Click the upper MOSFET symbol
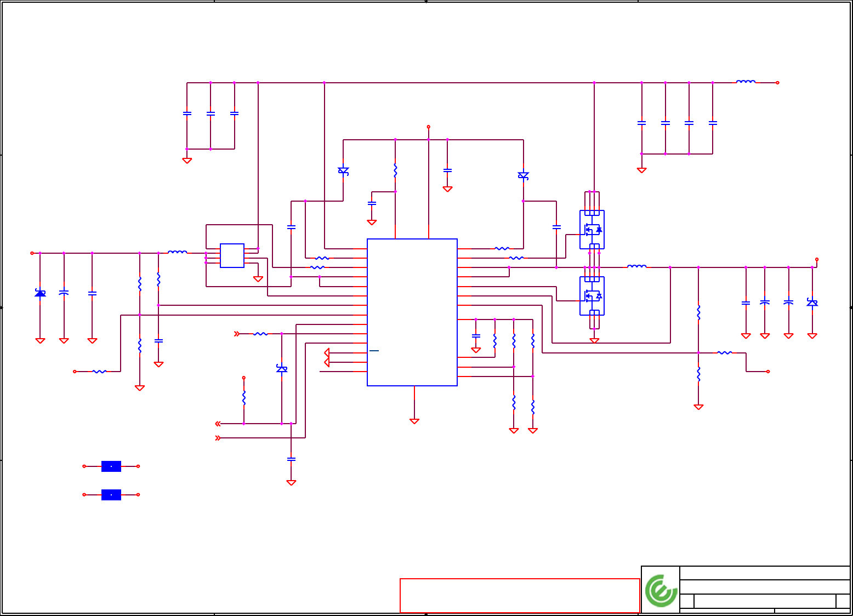The image size is (853, 616). pyautogui.click(x=592, y=230)
